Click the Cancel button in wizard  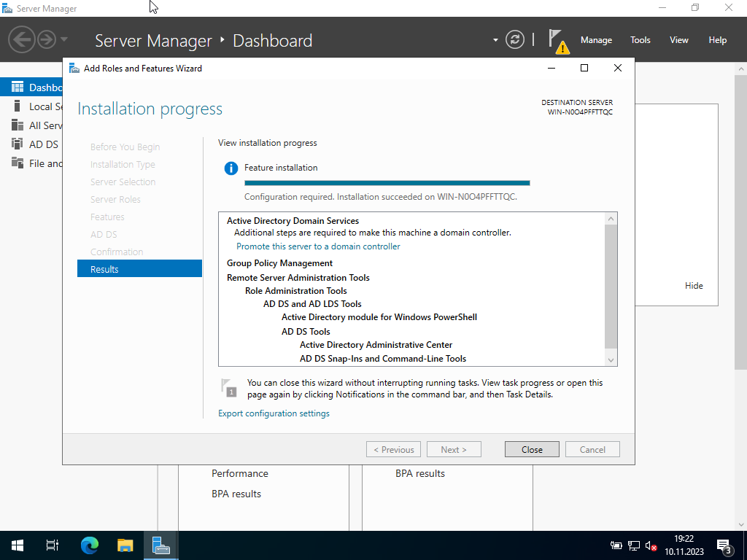[592, 449]
